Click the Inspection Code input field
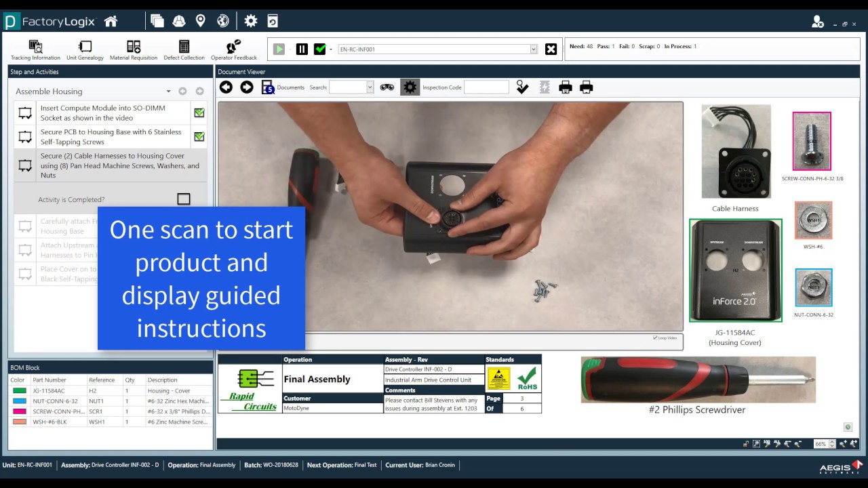Viewport: 868px width, 488px height. tap(486, 87)
